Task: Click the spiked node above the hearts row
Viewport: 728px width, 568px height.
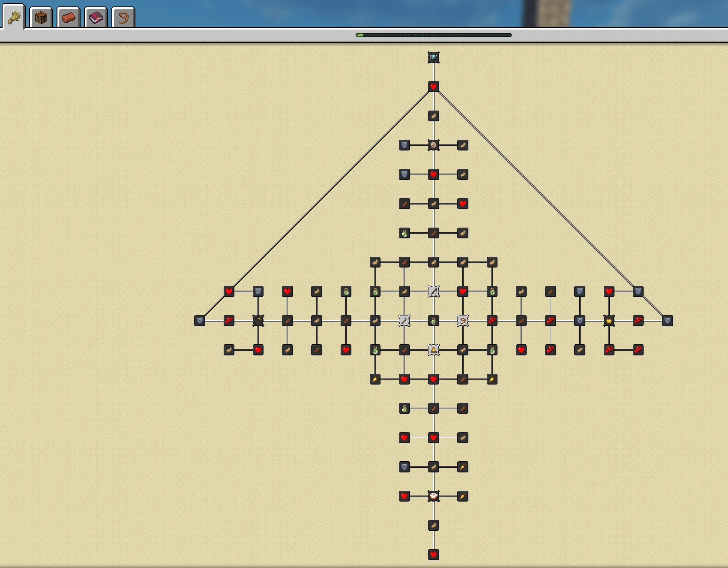Action: pos(434,145)
